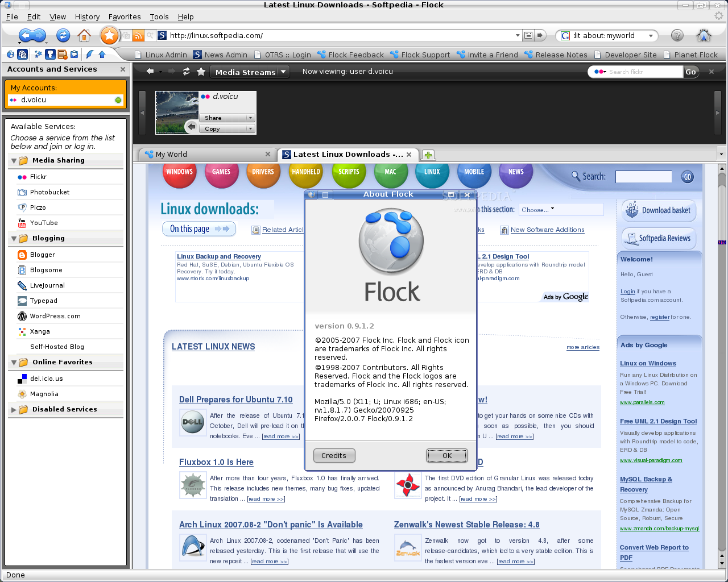Toggle Accounts and Services key icon
This screenshot has height=582, width=728.
coord(50,55)
